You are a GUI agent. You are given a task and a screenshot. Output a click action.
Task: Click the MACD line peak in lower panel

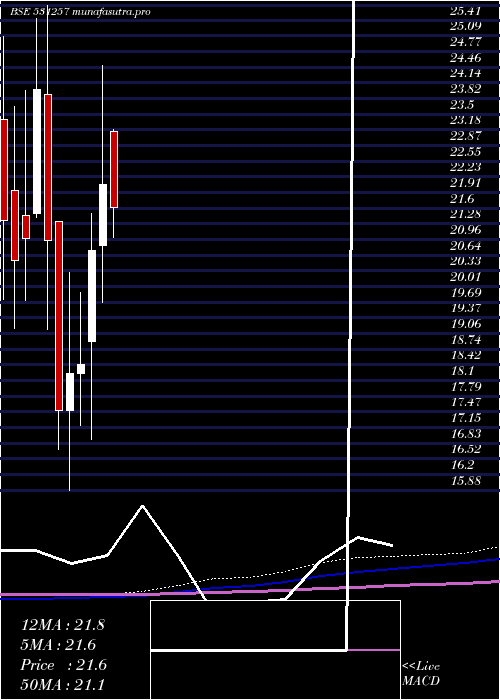142,506
